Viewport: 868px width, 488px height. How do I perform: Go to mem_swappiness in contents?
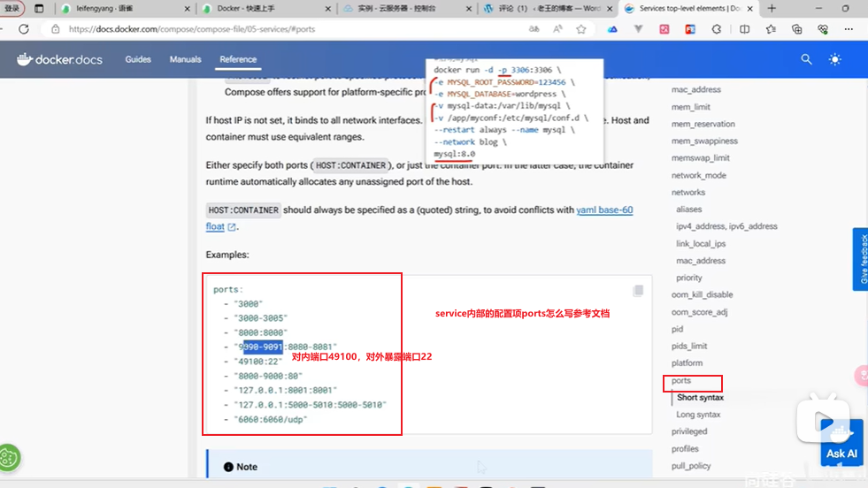(x=704, y=141)
